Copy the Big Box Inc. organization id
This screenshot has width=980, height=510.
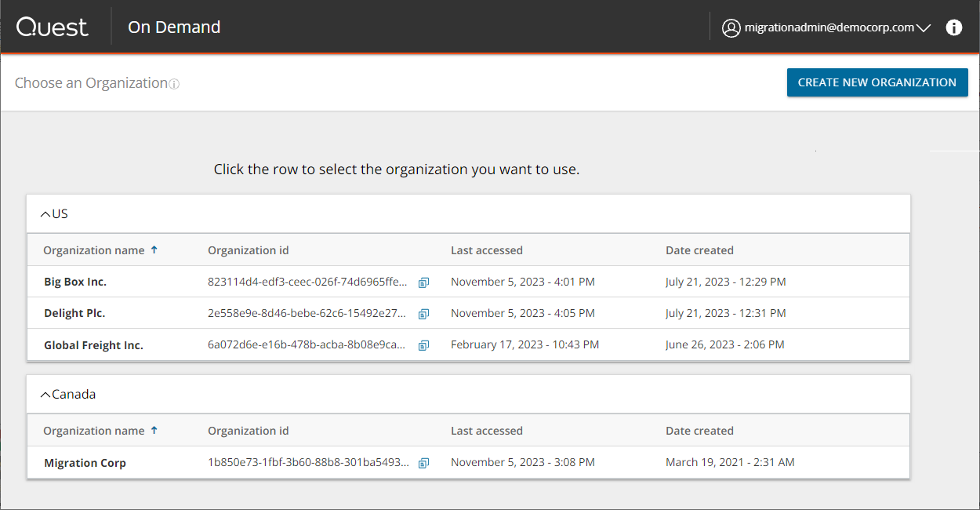coord(423,282)
